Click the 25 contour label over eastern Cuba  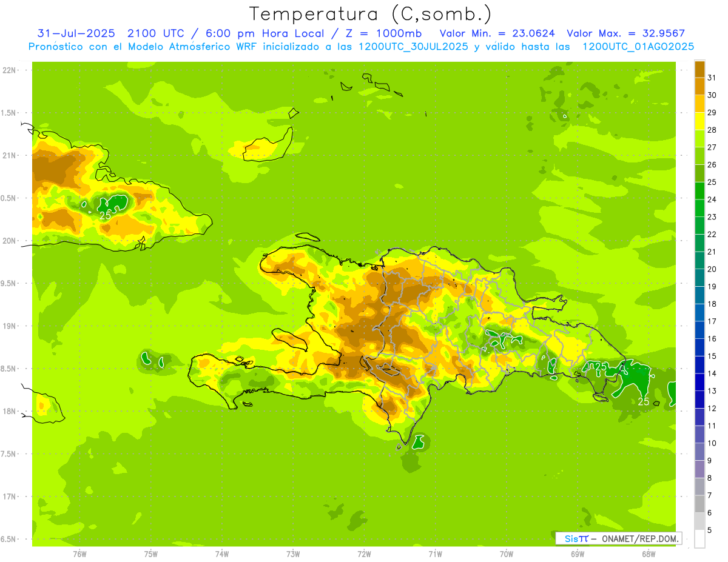click(106, 215)
